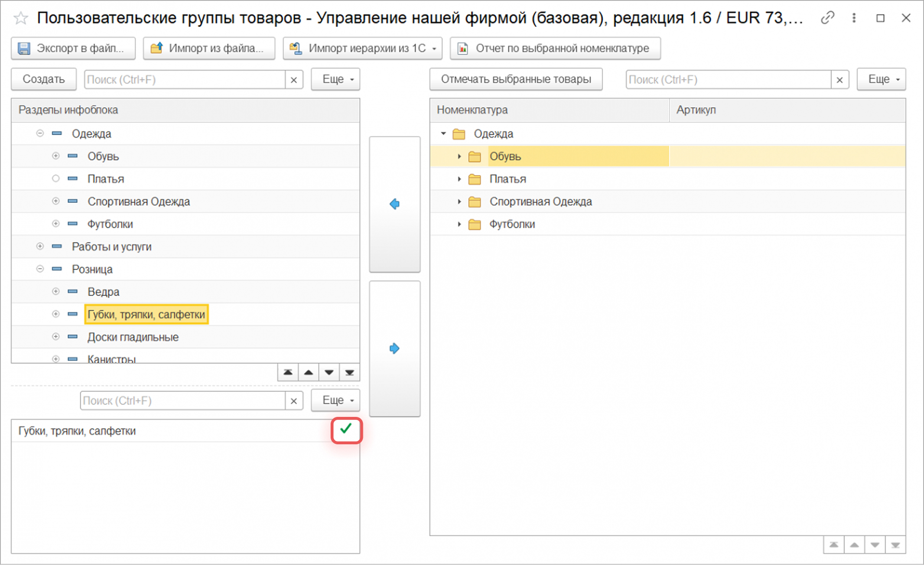Open the three-dot window menu
Image resolution: width=924 pixels, height=565 pixels.
pos(854,18)
